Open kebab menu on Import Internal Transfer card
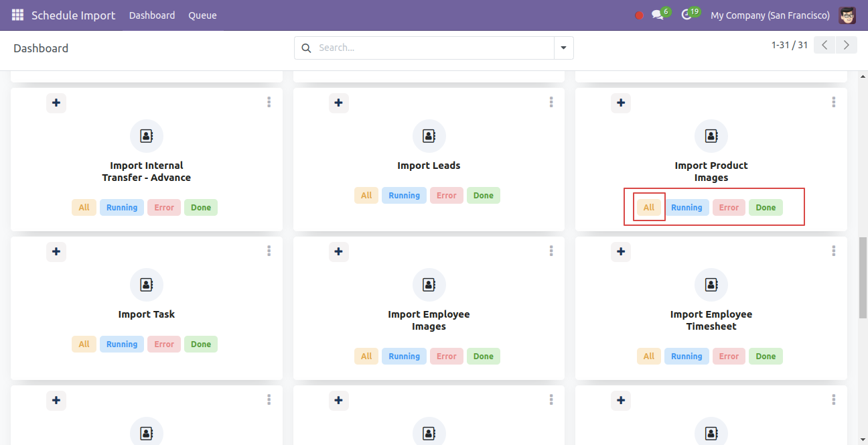This screenshot has height=445, width=868. [269, 102]
